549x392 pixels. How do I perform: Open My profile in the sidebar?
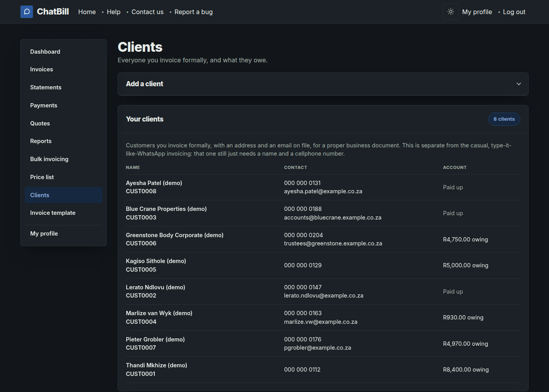click(64, 234)
